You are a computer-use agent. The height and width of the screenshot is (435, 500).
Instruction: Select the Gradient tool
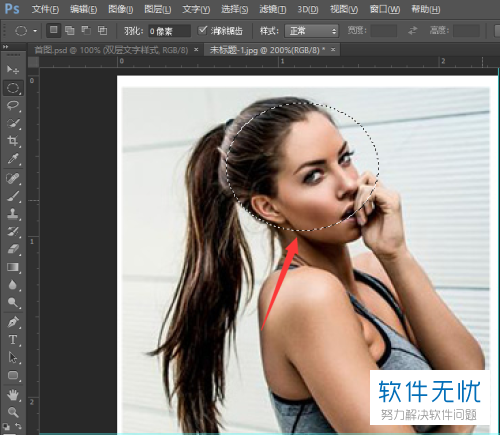13,267
